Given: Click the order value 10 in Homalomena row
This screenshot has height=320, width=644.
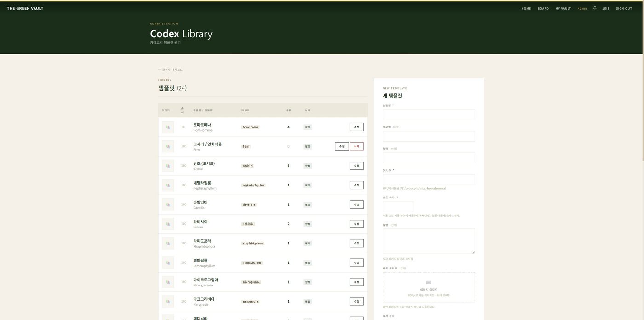Looking at the screenshot, I should pos(183,127).
